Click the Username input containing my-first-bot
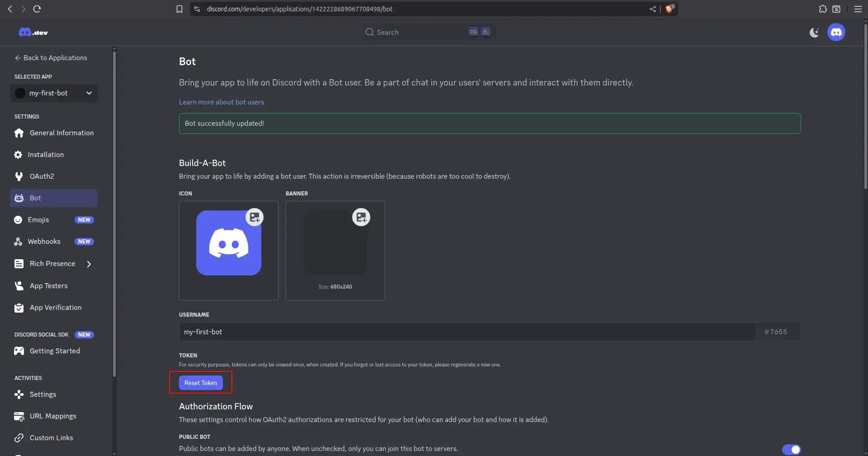868x456 pixels. (x=467, y=332)
